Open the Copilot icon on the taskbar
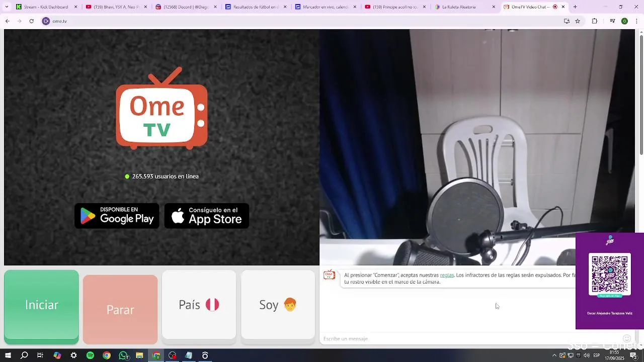The image size is (644, 362). click(x=57, y=355)
